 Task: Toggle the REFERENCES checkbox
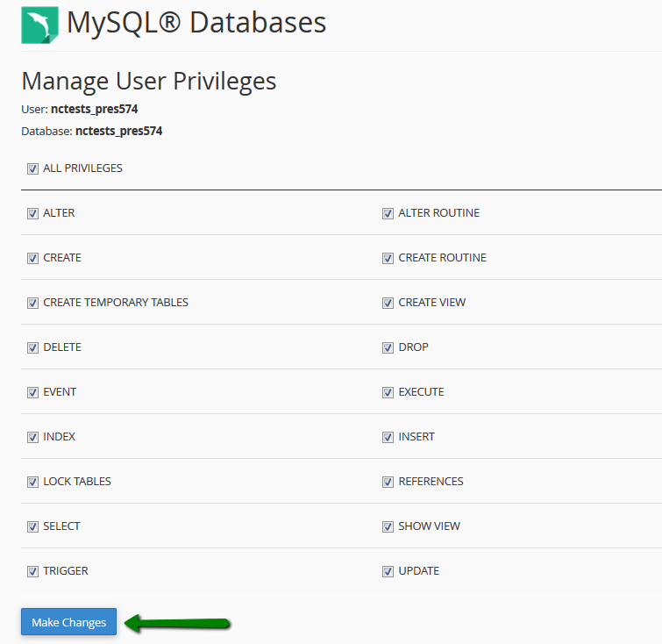click(388, 483)
